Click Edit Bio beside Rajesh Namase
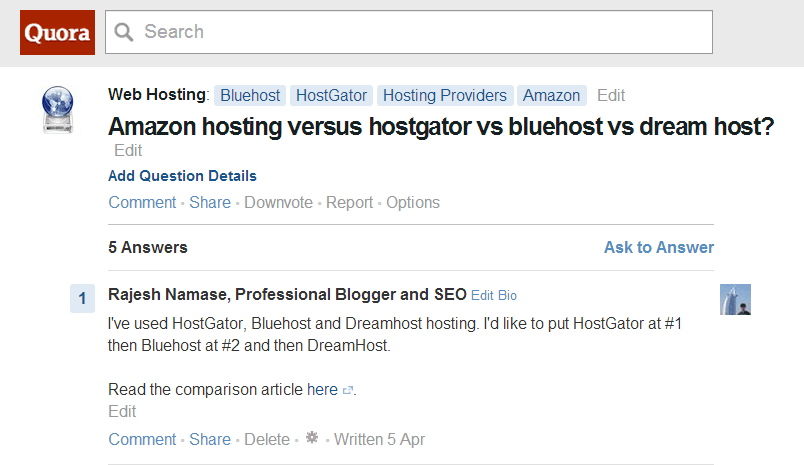 point(494,295)
